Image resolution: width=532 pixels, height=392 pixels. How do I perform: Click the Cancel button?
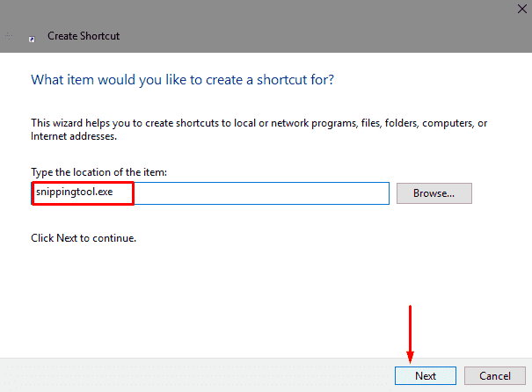tap(495, 375)
